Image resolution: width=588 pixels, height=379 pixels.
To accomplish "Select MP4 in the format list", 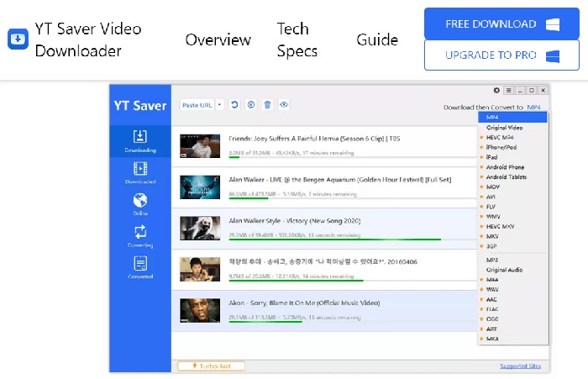I will [x=512, y=118].
